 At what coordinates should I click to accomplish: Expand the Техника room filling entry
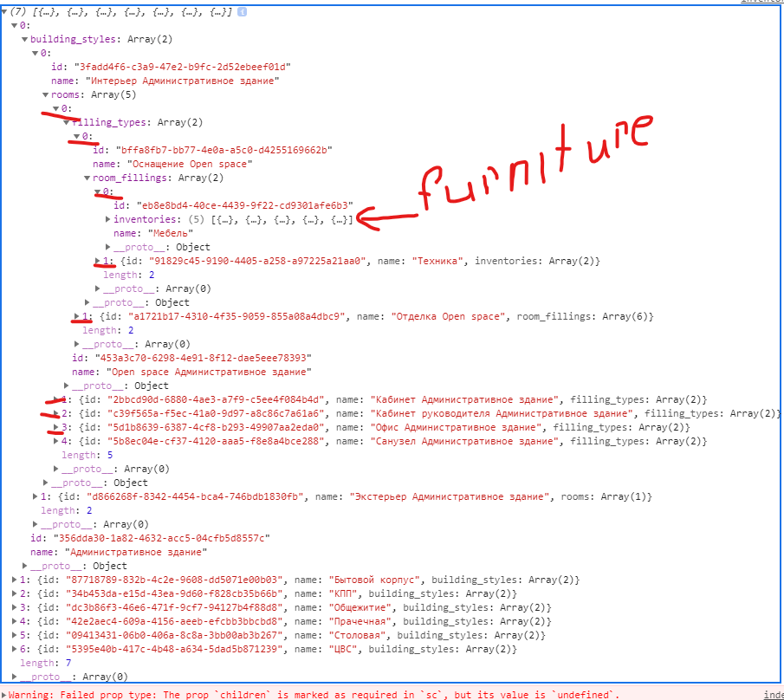click(96, 261)
